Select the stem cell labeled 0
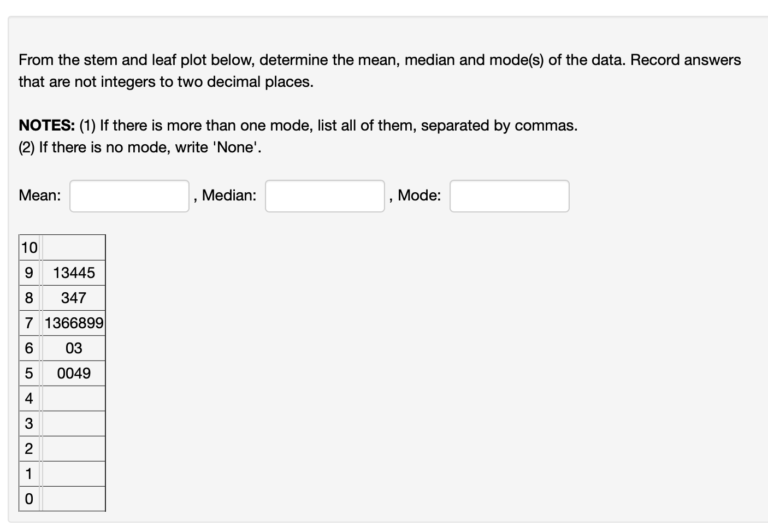This screenshot has width=768, height=532. (29, 499)
